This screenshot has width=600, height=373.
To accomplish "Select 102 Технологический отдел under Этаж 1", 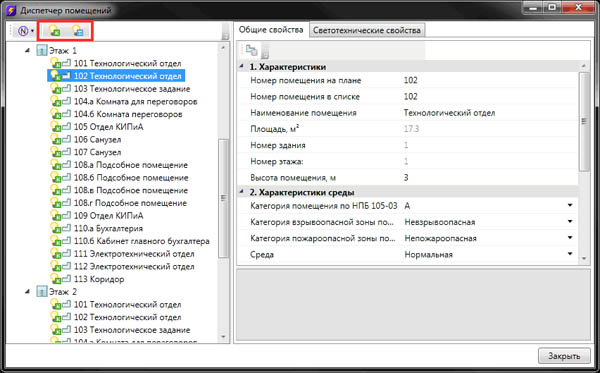I will pos(127,76).
